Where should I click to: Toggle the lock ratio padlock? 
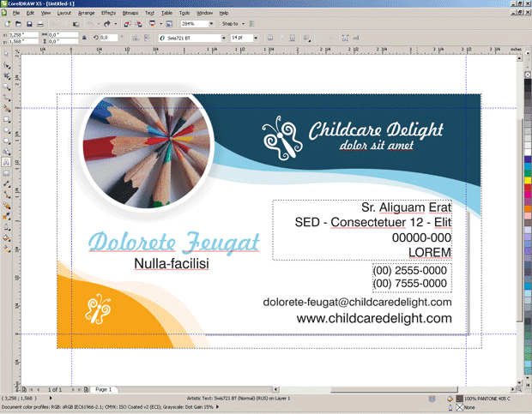point(84,38)
